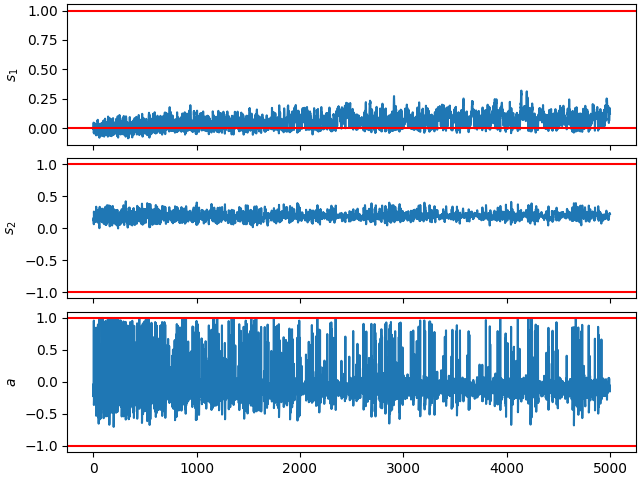Image resolution: width=640 pixels, height=480 pixels.
Task: Click the −1.0 tick on a axis
Action: click(x=42, y=446)
